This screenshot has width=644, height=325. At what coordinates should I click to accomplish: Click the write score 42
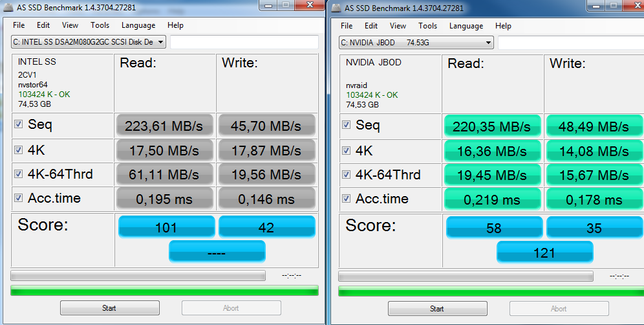[x=266, y=227]
